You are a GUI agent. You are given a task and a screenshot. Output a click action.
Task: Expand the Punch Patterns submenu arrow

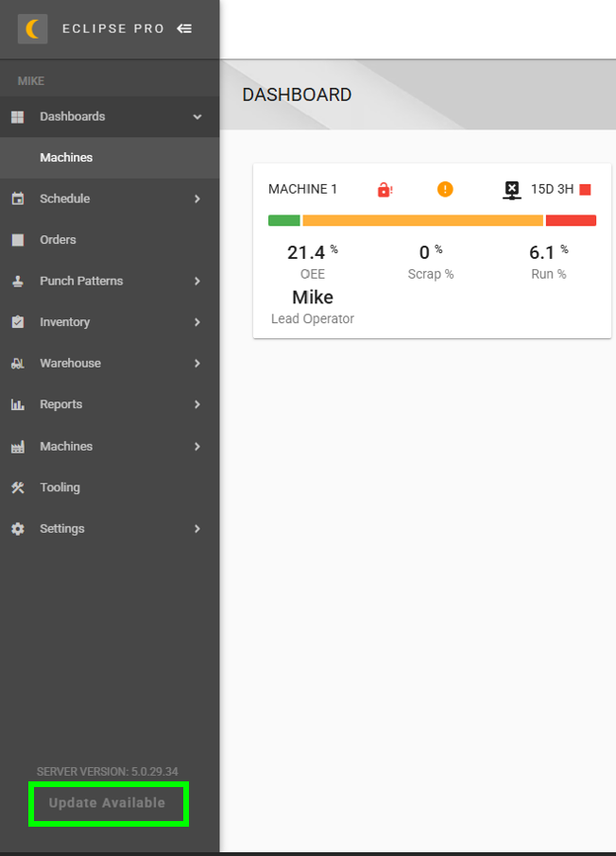point(197,282)
